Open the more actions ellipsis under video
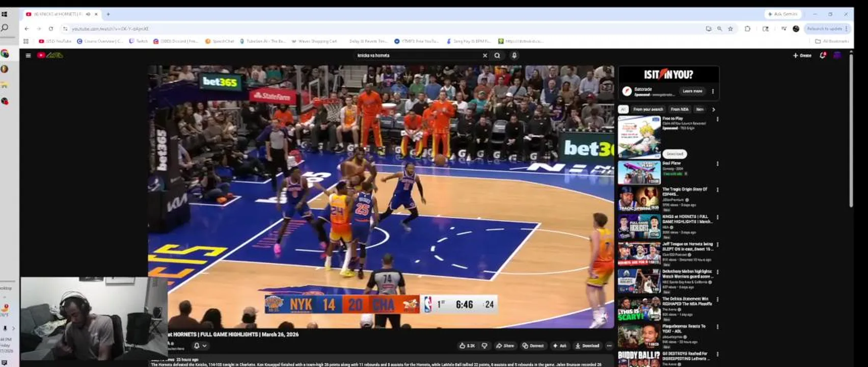The width and height of the screenshot is (868, 367). tap(609, 346)
